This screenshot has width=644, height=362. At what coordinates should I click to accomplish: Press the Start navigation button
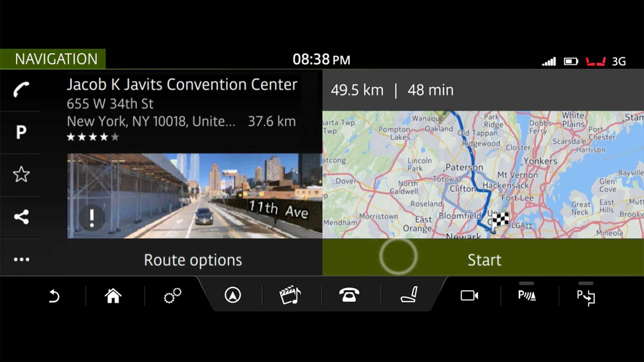[483, 260]
